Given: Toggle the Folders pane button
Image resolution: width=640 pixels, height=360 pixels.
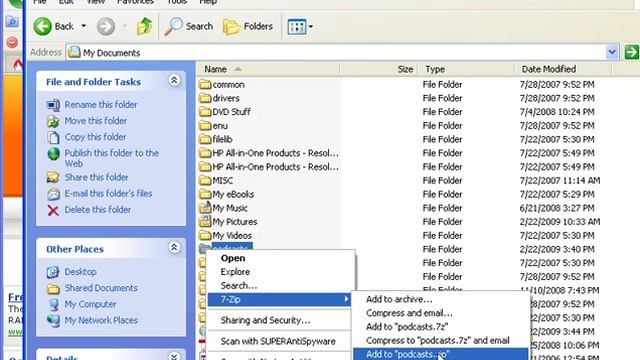Looking at the screenshot, I should point(248,27).
